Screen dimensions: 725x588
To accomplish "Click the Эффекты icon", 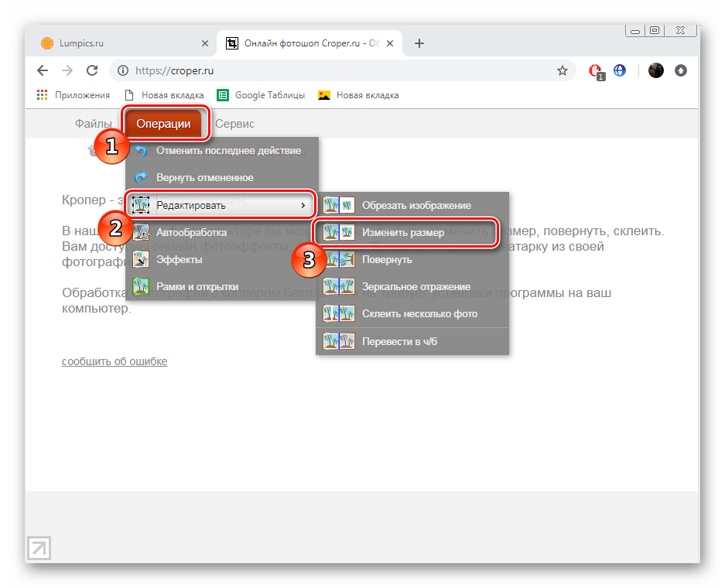I will tap(141, 259).
